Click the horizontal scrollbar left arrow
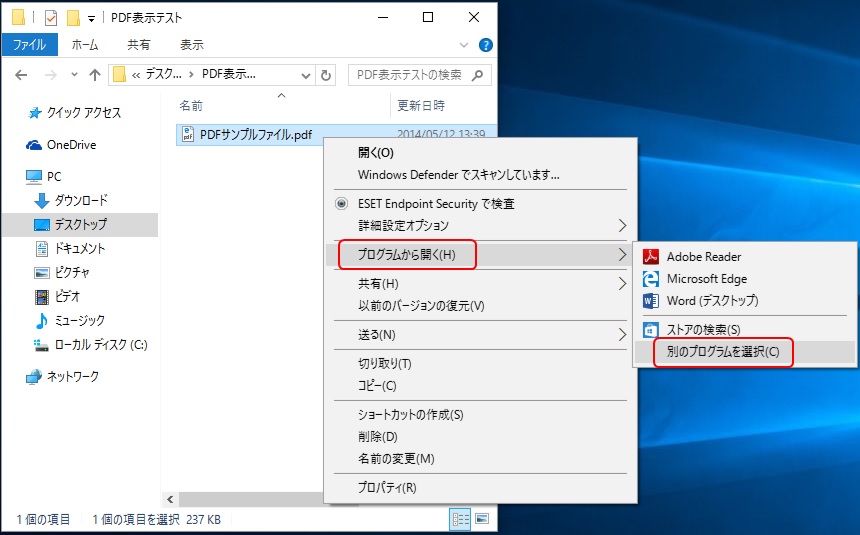860x535 pixels. (x=170, y=498)
